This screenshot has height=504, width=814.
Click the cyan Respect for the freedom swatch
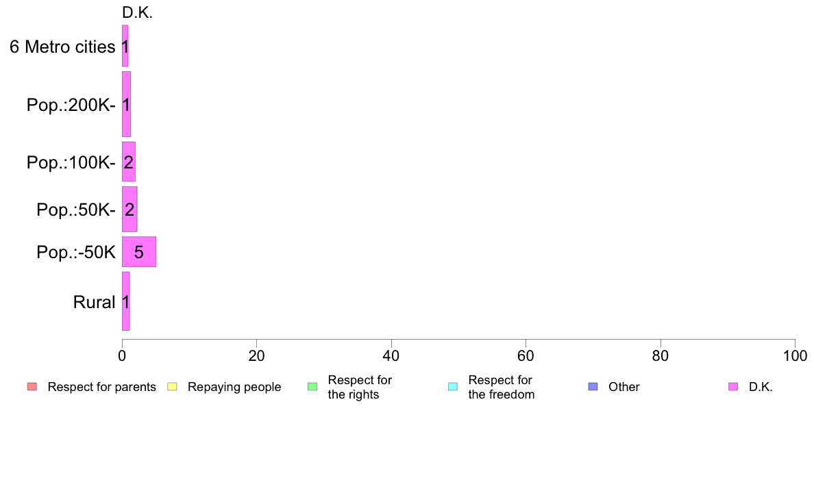(453, 387)
